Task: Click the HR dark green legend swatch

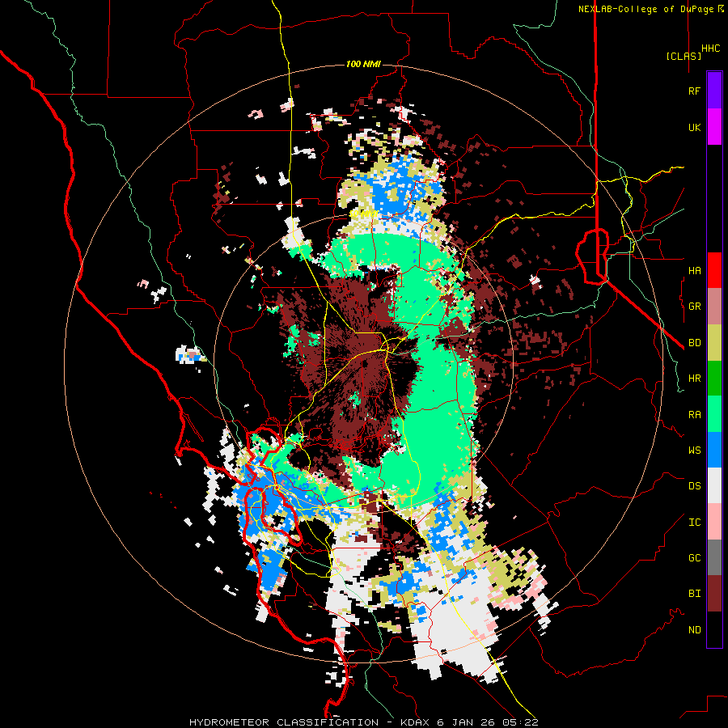Action: [714, 379]
